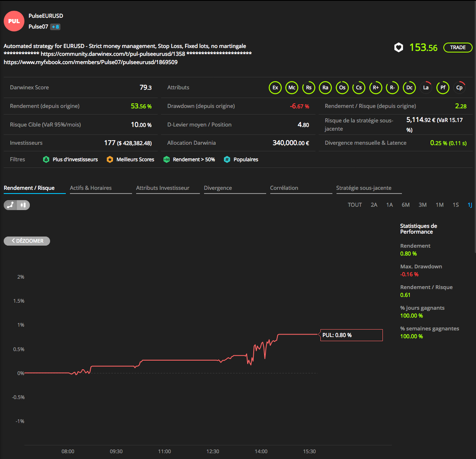476x459 pixels.
Task: Select the 1J time range
Action: 470,205
